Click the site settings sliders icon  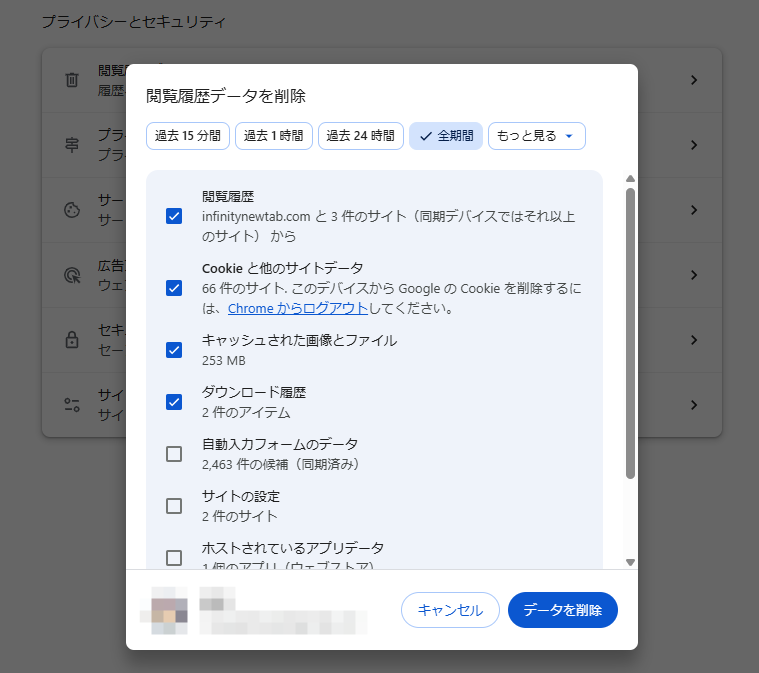click(x=71, y=405)
